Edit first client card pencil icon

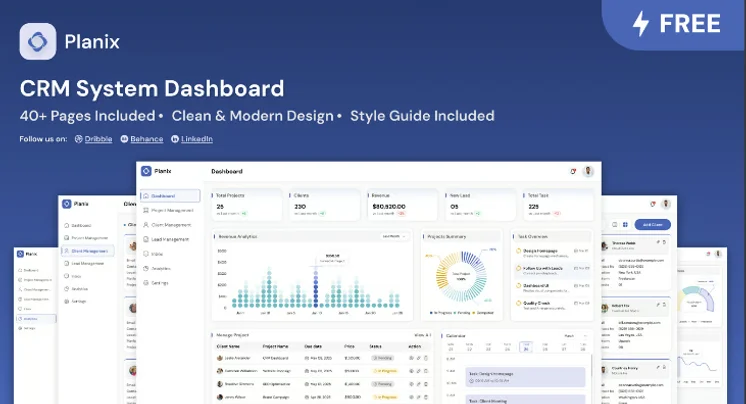(658, 242)
